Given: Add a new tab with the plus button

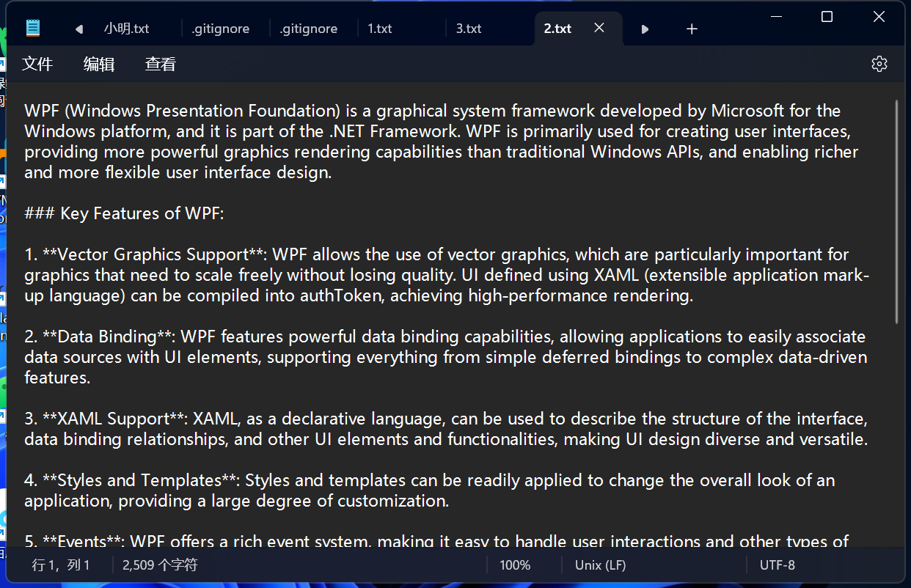Looking at the screenshot, I should (692, 29).
